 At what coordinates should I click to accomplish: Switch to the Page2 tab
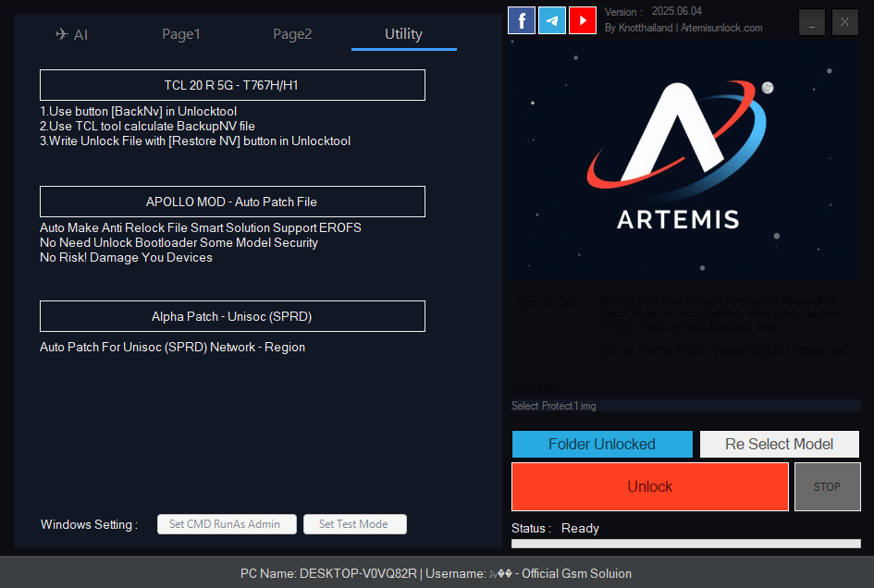pyautogui.click(x=292, y=33)
